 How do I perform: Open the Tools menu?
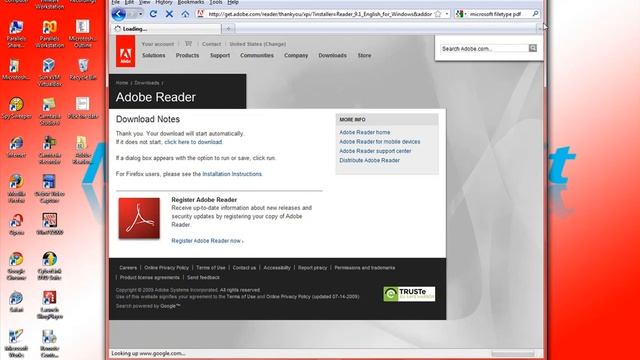point(216,2)
